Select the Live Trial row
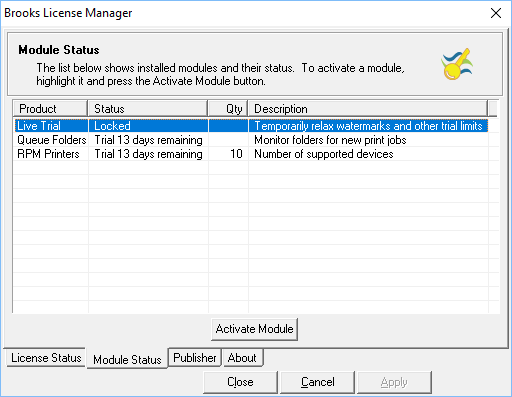Screen dimensions: 512x397 (x=251, y=126)
